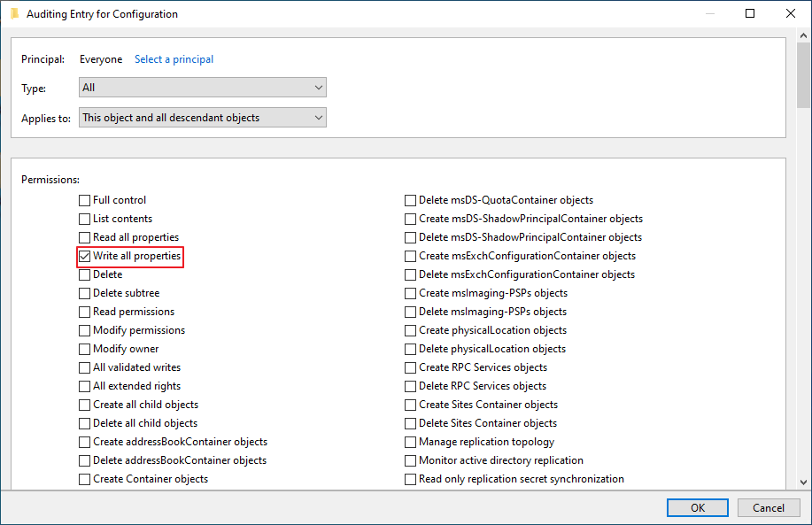Screen dimensions: 812x525
Task: Enable Create physicalLocation objects
Action: click(410, 330)
